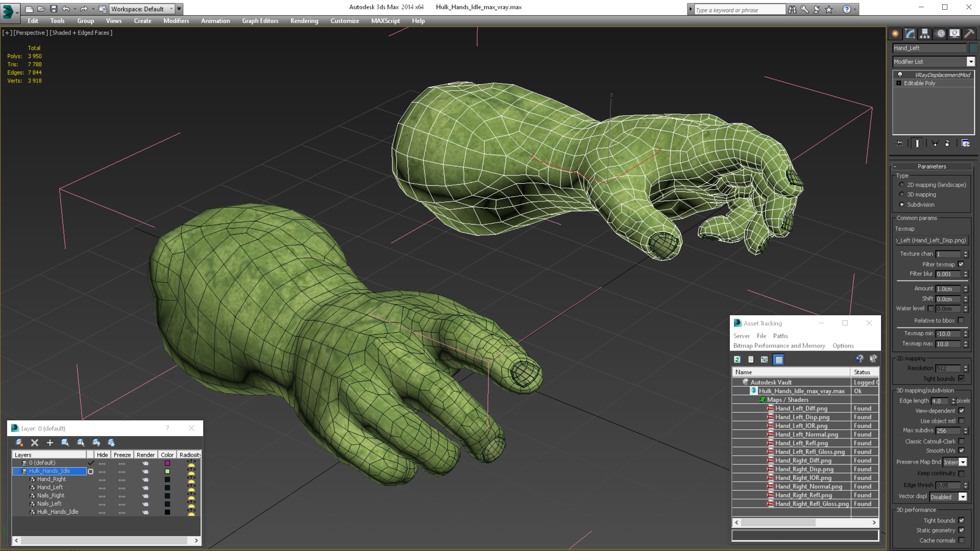This screenshot has height=551, width=980.
Task: Click Table View icon in Asset Tracking
Action: 779,360
